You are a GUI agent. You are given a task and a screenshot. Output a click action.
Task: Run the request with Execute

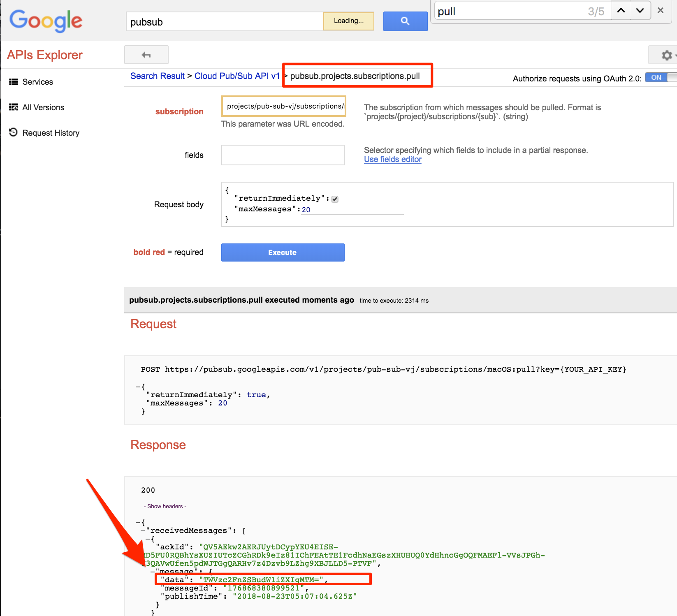pos(283,252)
